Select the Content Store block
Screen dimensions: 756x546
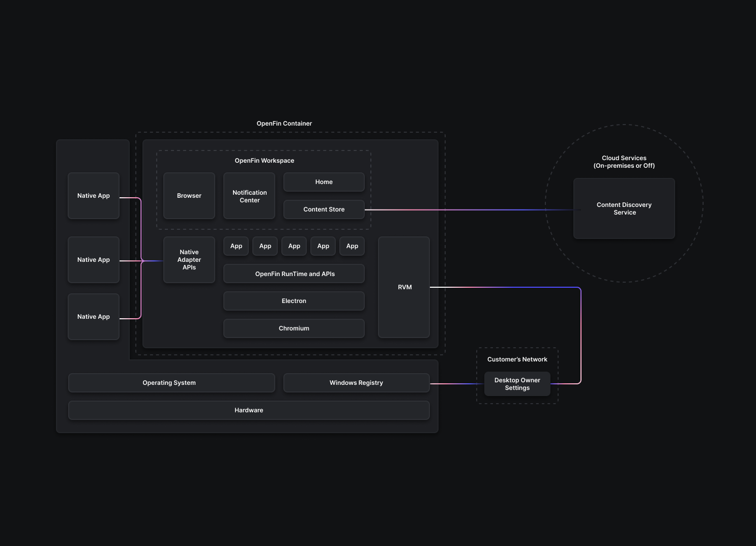click(x=324, y=209)
